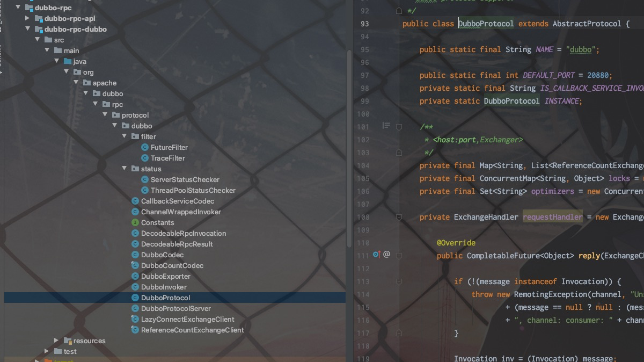The width and height of the screenshot is (644, 362).
Task: Click the dubbo-rpc-api module icon
Action: (x=39, y=18)
